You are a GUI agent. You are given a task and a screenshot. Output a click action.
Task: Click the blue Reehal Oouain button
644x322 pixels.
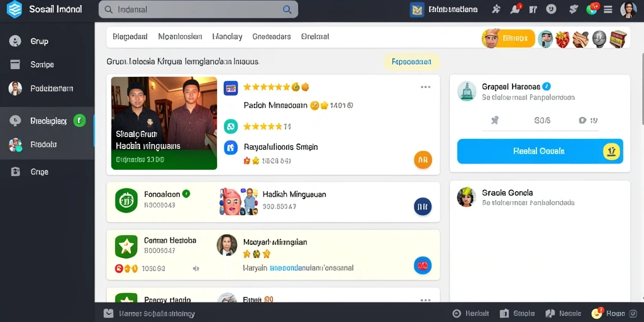pyautogui.click(x=540, y=151)
